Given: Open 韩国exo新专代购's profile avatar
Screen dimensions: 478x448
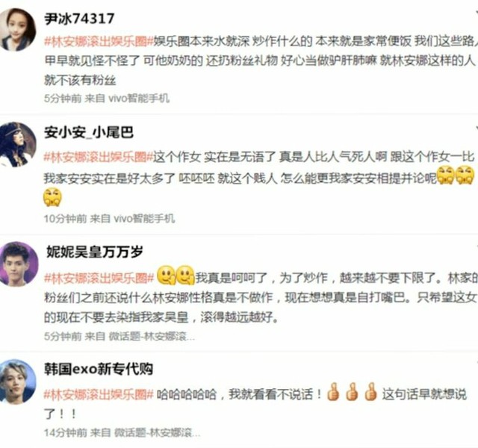Looking at the screenshot, I should click(x=17, y=382).
